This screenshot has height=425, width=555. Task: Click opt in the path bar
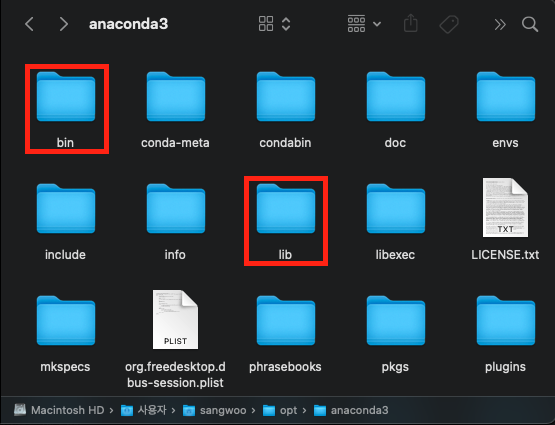[x=280, y=410]
